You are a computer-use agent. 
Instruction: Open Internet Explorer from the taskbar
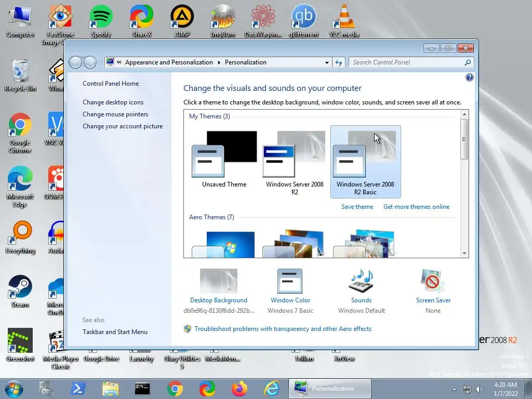pyautogui.click(x=272, y=389)
